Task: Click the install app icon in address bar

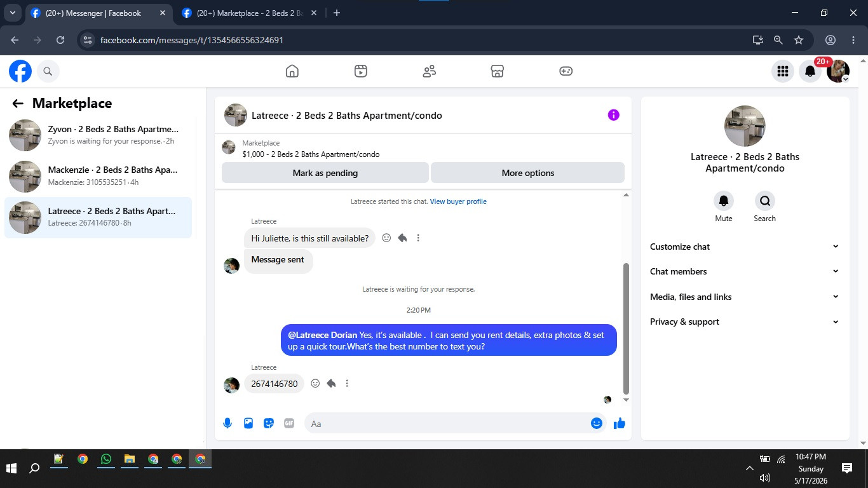Action: pos(757,39)
